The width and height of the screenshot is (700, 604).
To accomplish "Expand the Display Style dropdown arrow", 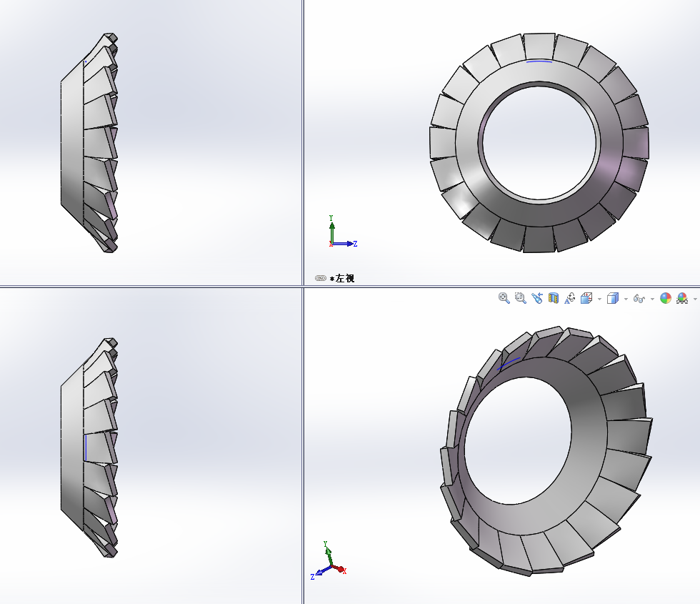I will (626, 299).
